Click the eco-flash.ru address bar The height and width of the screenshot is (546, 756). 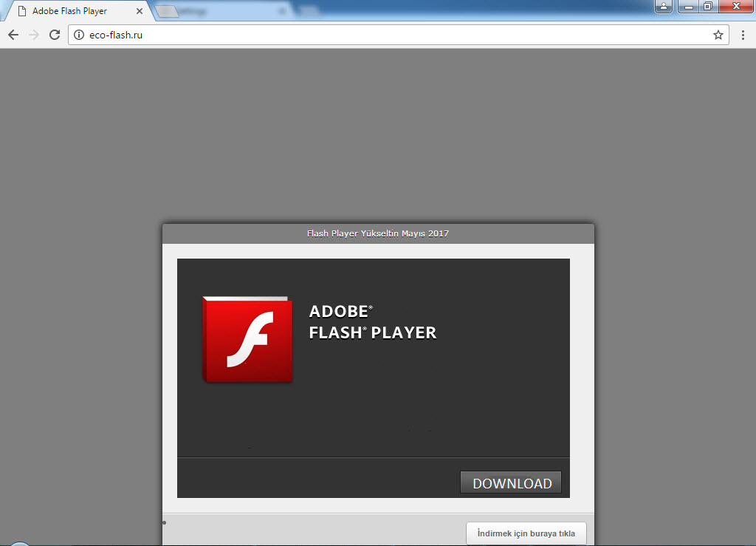[x=398, y=35]
